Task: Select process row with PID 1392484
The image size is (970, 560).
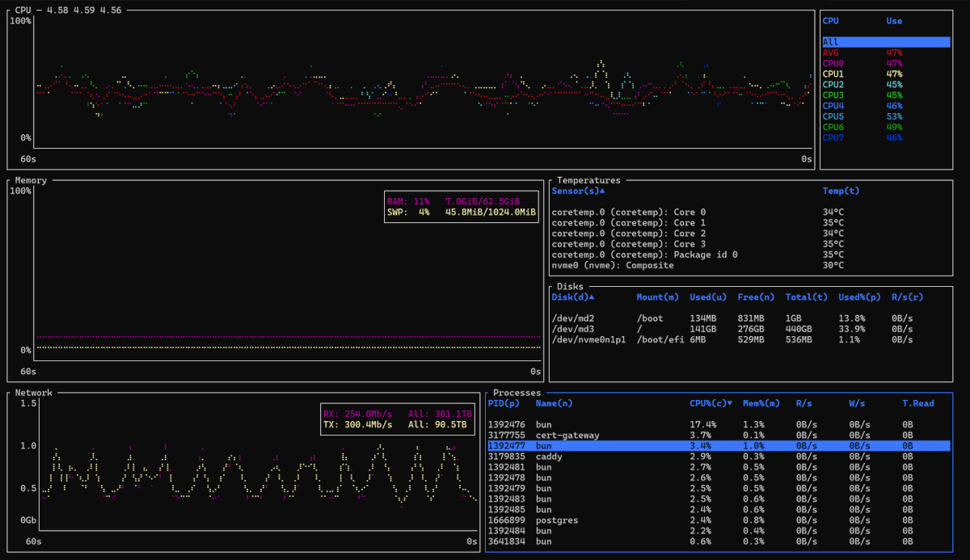Action: 719,531
